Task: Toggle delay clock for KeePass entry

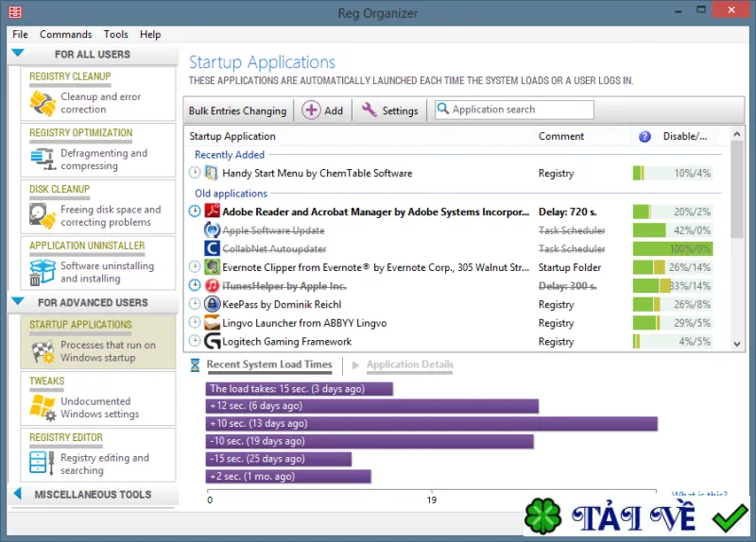Action: pyautogui.click(x=195, y=304)
